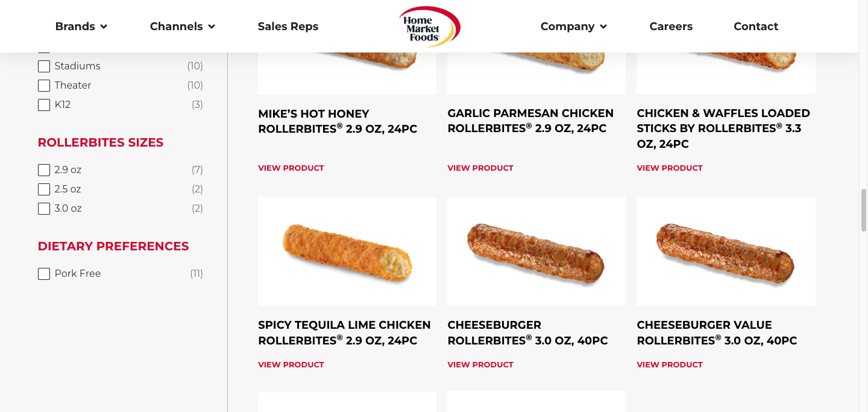View product for Garlic Parmesan Chicken Rollerbites
The width and height of the screenshot is (868, 412).
[x=480, y=168]
